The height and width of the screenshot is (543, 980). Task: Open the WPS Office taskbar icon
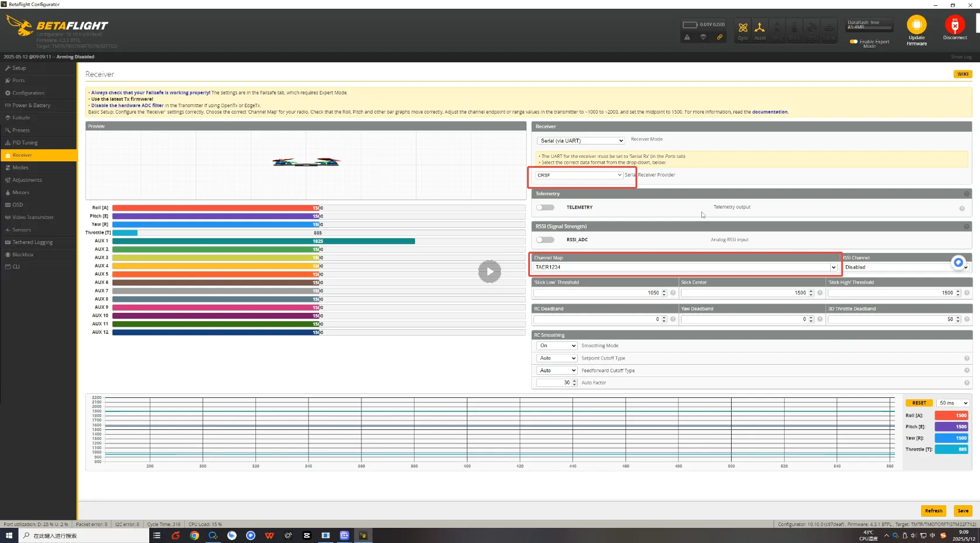coord(269,535)
